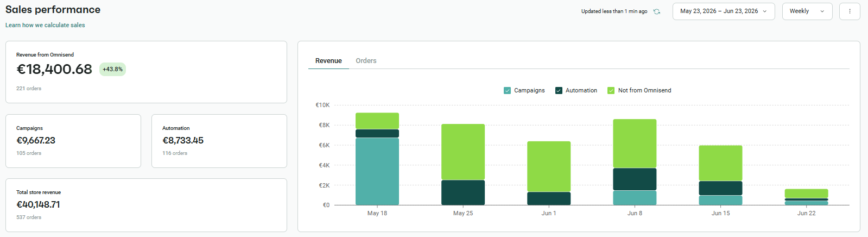The height and width of the screenshot is (237, 868).
Task: Click the 116 orders text
Action: point(175,153)
